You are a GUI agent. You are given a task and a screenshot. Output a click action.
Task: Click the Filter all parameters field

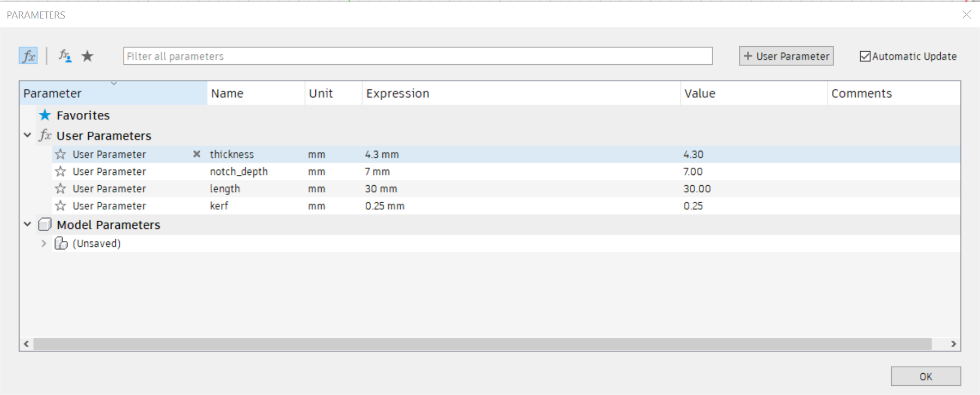click(418, 56)
